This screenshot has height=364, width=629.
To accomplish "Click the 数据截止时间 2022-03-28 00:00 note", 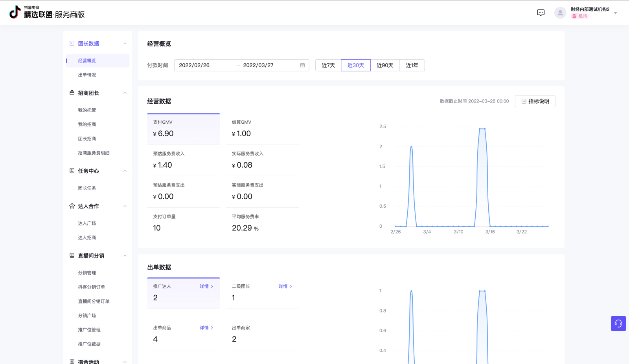I will tap(474, 101).
